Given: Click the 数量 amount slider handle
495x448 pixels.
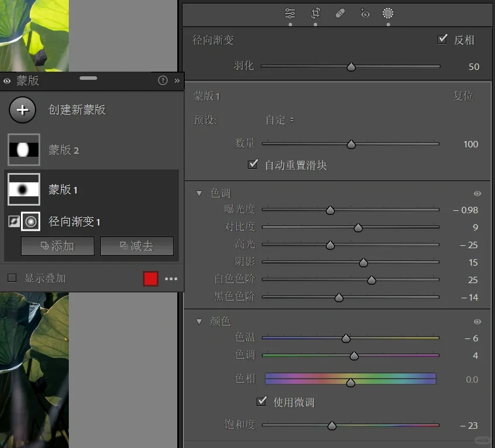Looking at the screenshot, I should 351,144.
